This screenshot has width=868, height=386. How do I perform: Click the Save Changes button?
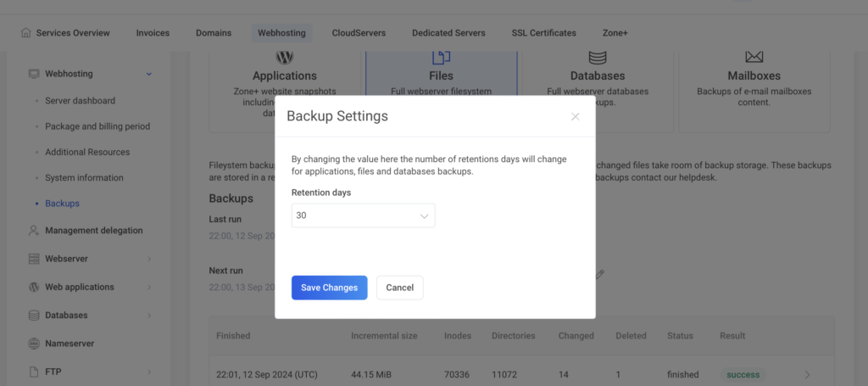tap(329, 288)
